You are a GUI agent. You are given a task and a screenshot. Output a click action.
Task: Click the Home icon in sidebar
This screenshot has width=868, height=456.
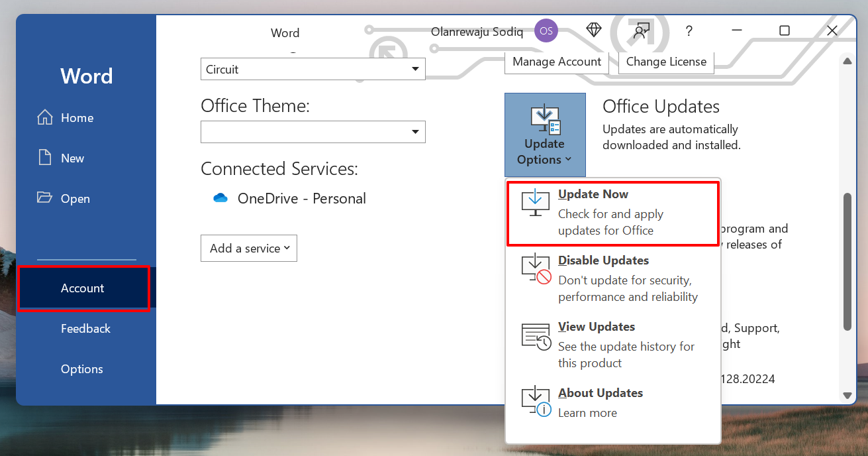pyautogui.click(x=45, y=118)
